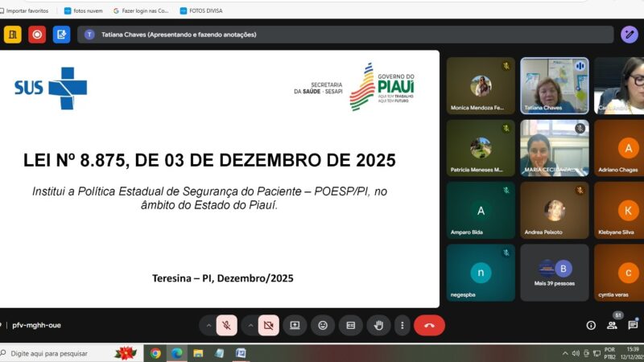Viewport: 644px width, 362px height.
Task: Open the Fazer login nas Co... bookmark
Action: pos(141,10)
